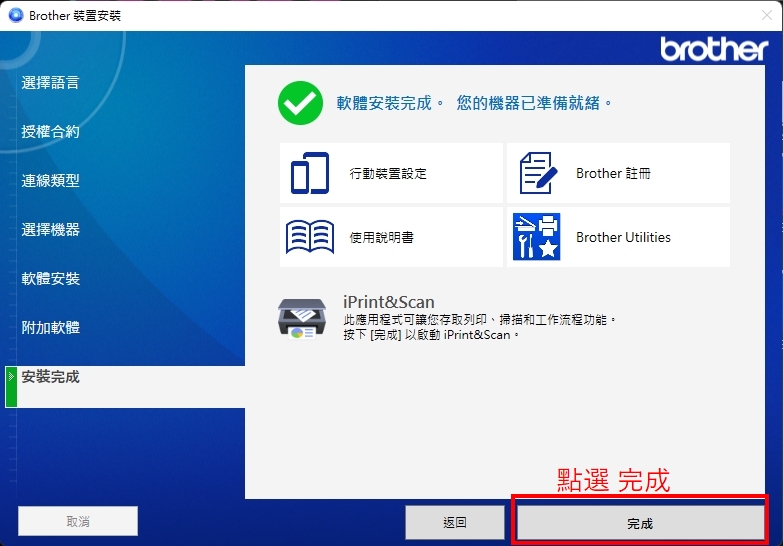Select the 軟體安裝 step
The height and width of the screenshot is (546, 783).
point(50,278)
